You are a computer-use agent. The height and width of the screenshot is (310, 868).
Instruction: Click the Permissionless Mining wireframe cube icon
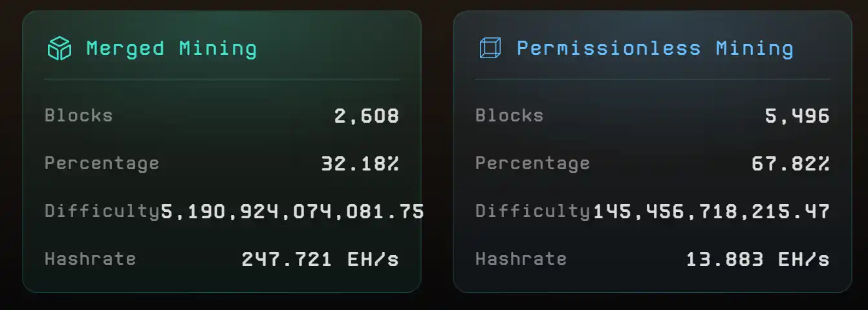point(490,48)
